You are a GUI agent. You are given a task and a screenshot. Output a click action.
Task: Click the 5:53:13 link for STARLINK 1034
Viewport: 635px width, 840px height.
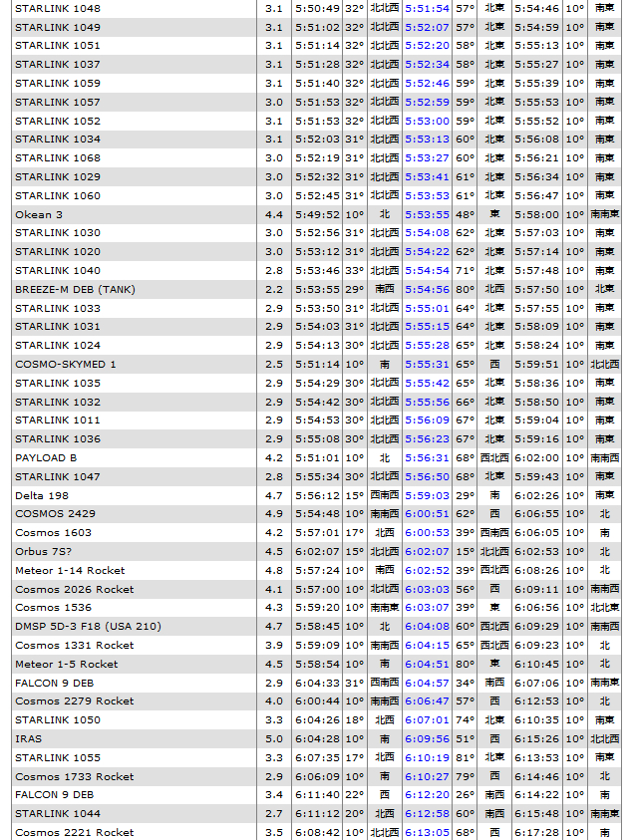point(427,140)
